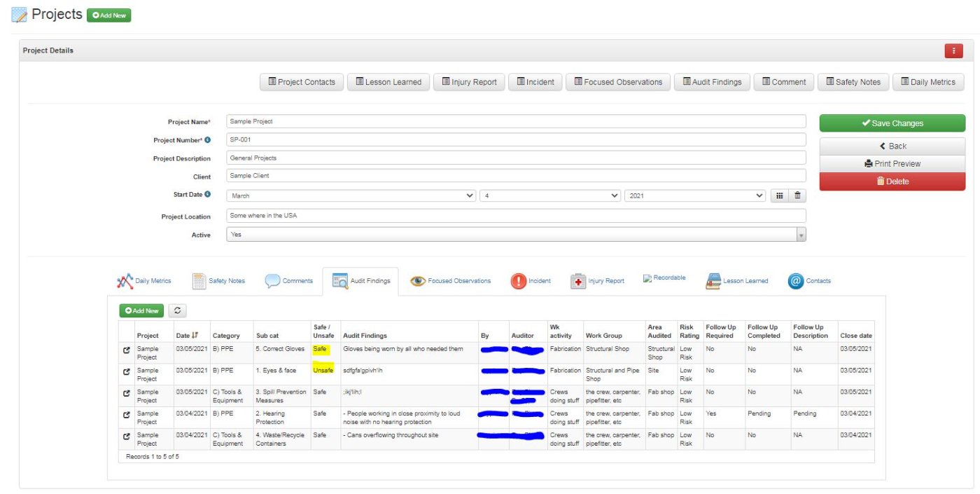Viewport: 980px width, 494px height.
Task: Click the Audit Findings tab icon
Action: point(340,281)
